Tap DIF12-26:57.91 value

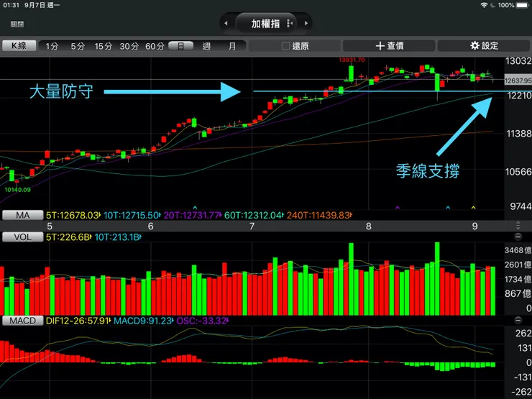click(78, 321)
